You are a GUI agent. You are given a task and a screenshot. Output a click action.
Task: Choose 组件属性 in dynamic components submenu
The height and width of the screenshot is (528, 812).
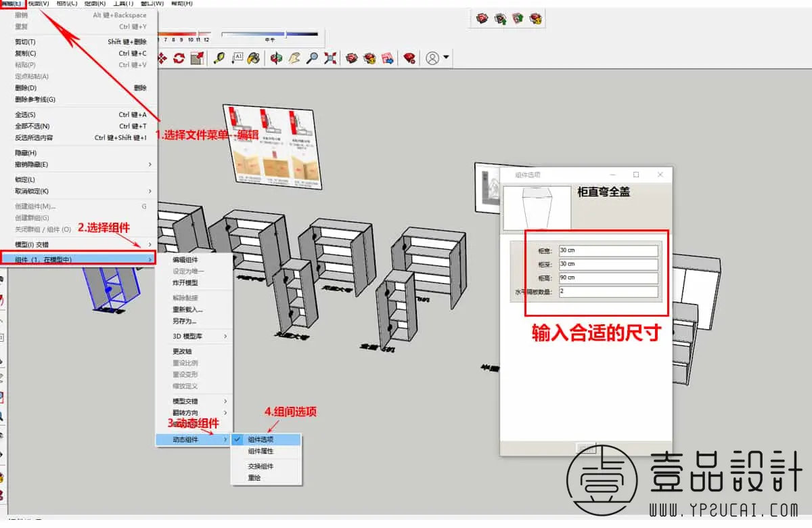coord(266,452)
